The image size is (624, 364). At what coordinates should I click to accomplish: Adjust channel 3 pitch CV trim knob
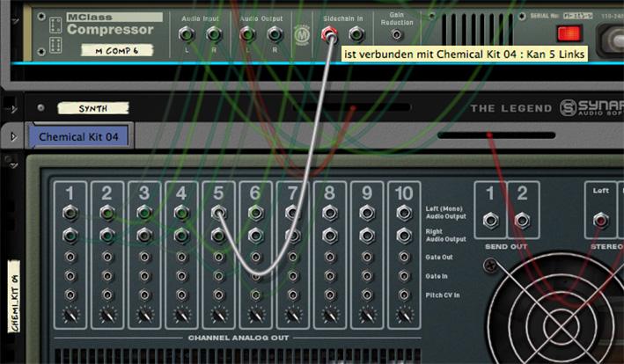point(144,315)
